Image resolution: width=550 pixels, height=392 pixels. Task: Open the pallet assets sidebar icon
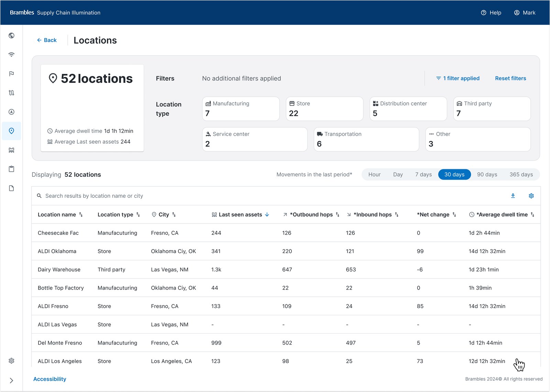click(11, 150)
